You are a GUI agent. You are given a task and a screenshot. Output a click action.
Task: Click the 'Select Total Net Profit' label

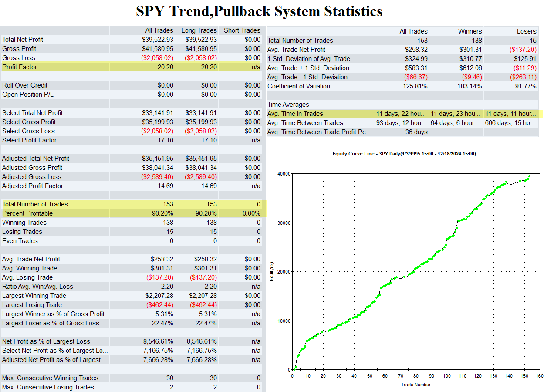point(33,113)
